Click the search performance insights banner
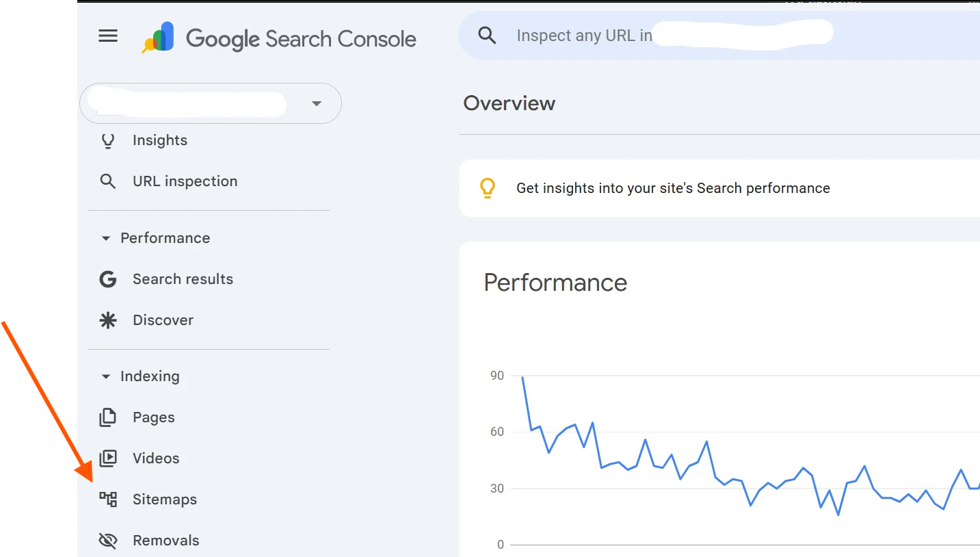 673,188
